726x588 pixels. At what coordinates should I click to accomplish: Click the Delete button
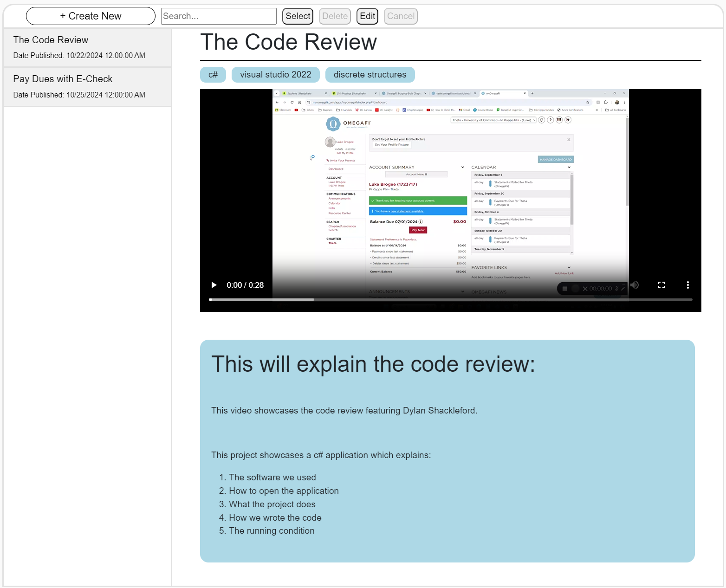[335, 16]
